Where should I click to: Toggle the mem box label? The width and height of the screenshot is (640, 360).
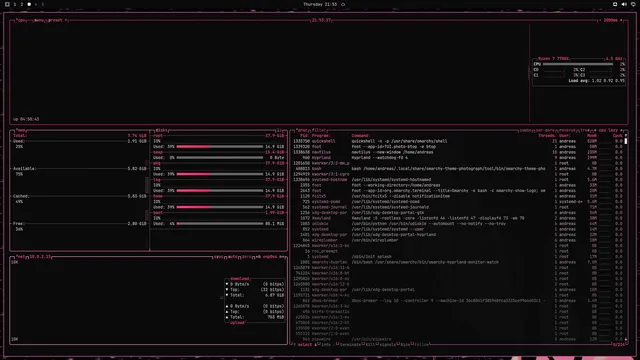(21, 130)
